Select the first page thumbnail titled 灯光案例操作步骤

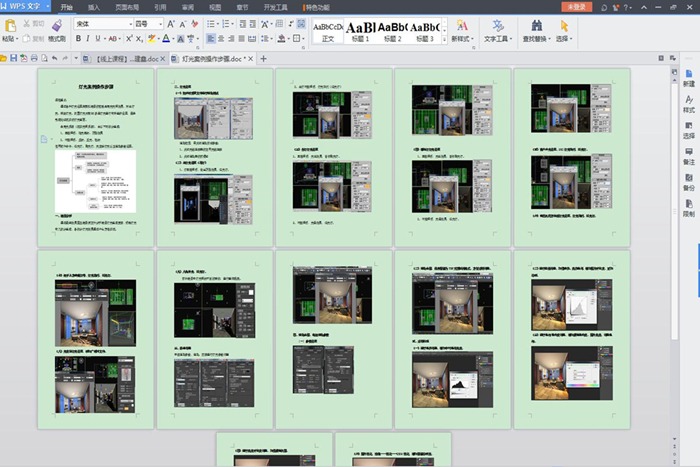point(96,157)
